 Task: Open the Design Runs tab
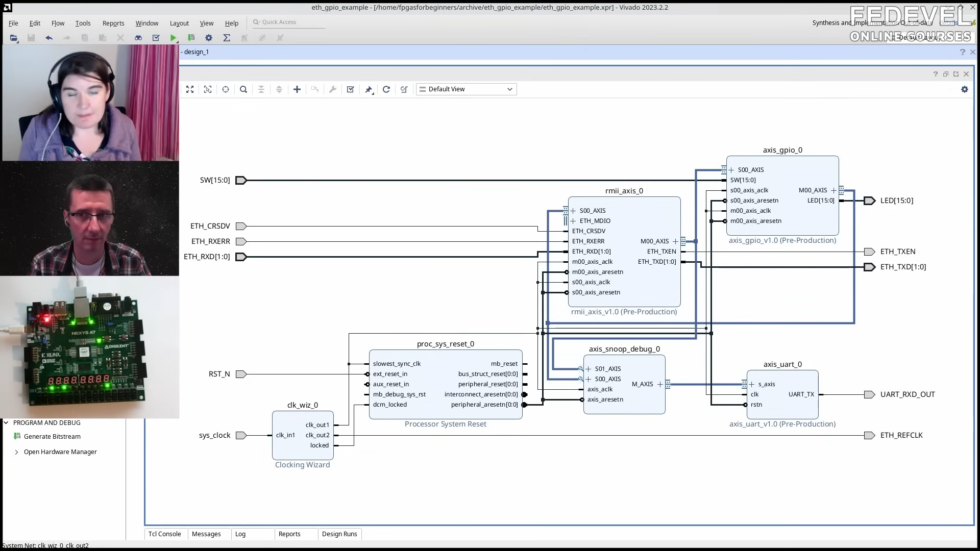(339, 534)
